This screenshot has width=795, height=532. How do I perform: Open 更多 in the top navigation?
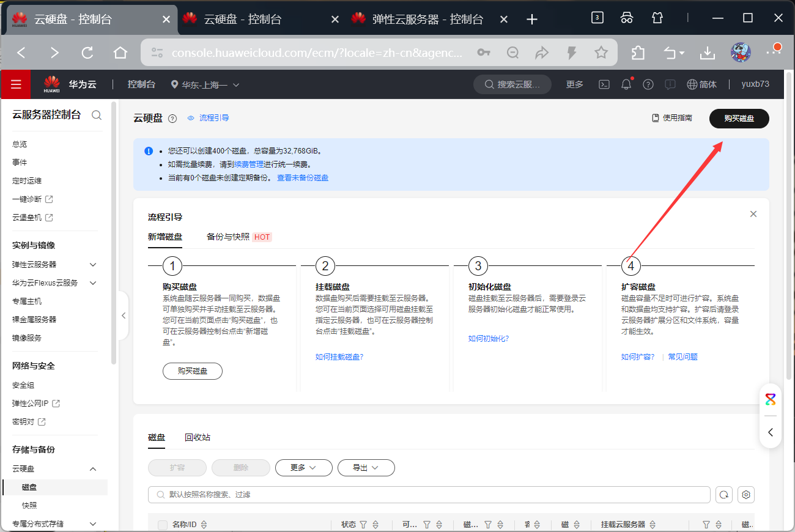pos(575,84)
